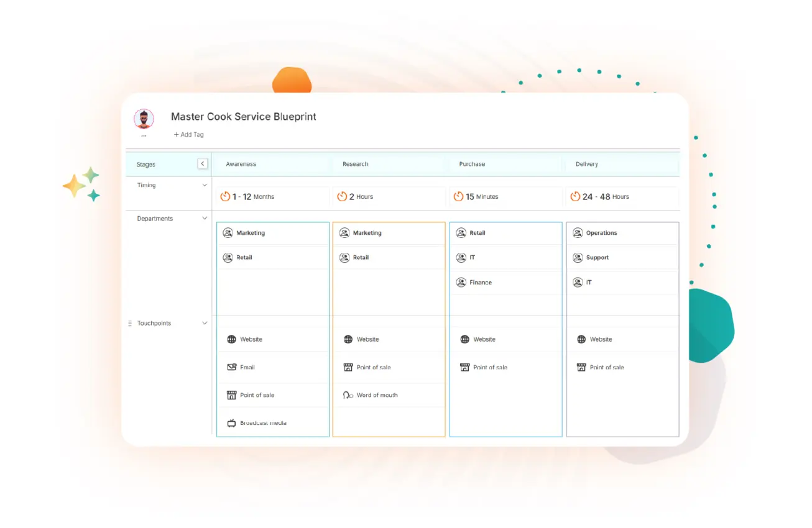Click the Finance department icon in Purchase
Image resolution: width=812 pixels, height=528 pixels.
461,282
